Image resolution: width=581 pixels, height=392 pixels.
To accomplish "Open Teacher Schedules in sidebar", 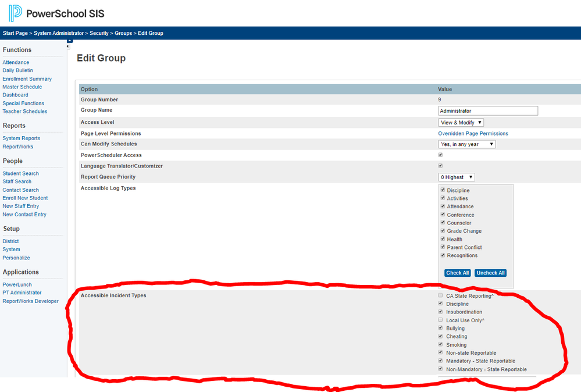I will [25, 111].
